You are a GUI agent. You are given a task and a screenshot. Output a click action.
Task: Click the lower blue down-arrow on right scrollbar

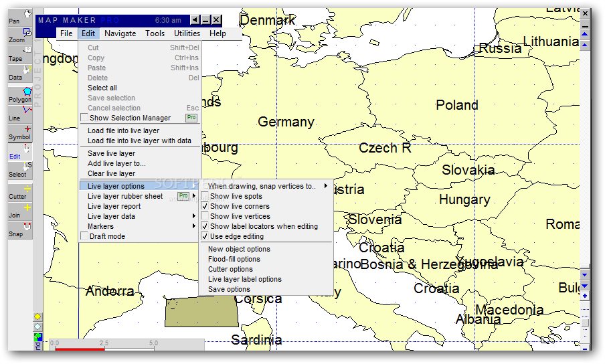tap(585, 286)
